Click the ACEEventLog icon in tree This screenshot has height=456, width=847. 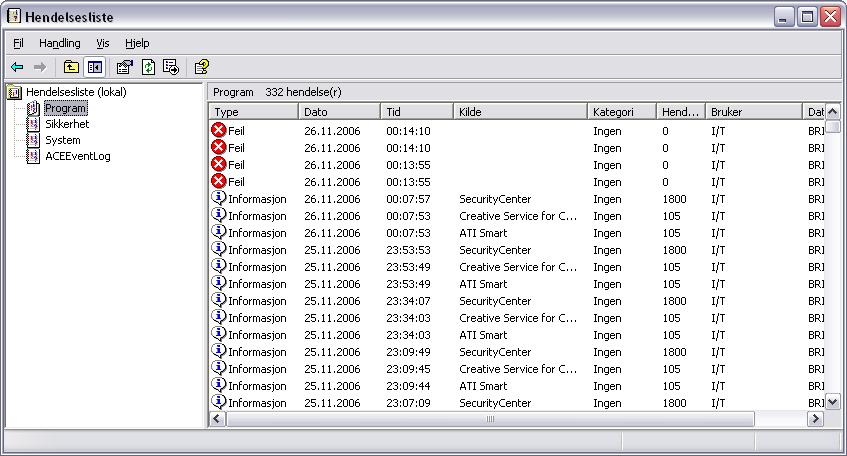[33, 156]
